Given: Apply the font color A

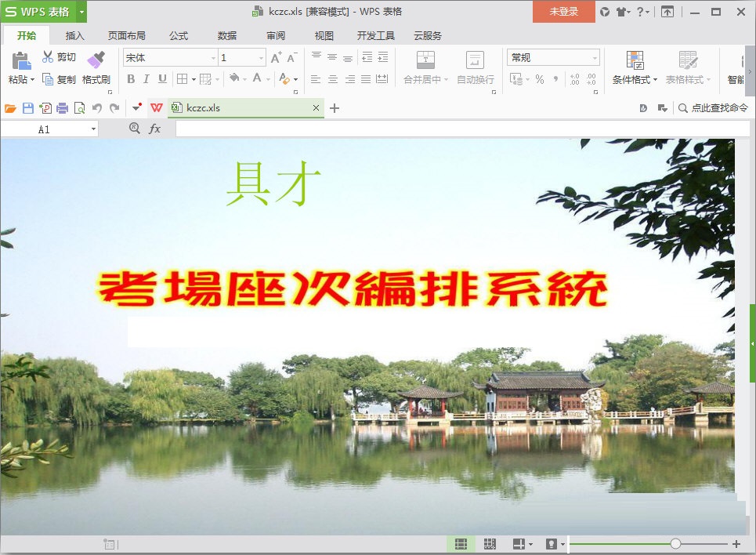Looking at the screenshot, I should [x=257, y=78].
